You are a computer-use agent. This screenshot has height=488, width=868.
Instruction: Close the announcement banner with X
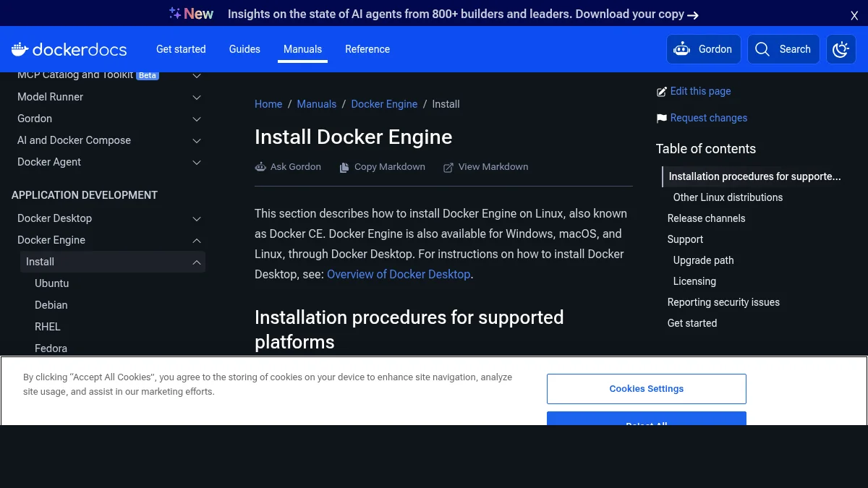(854, 15)
